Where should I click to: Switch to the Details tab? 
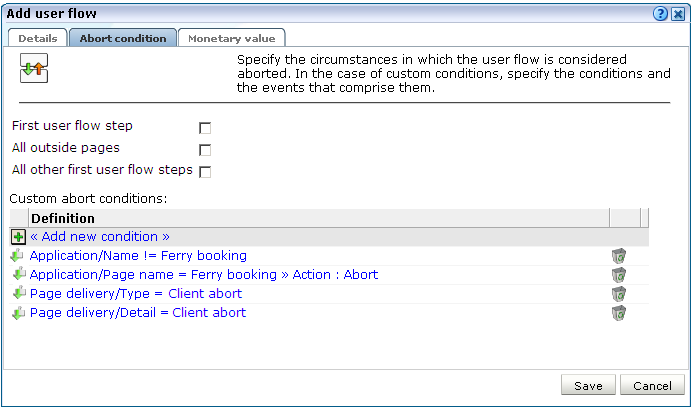38,38
